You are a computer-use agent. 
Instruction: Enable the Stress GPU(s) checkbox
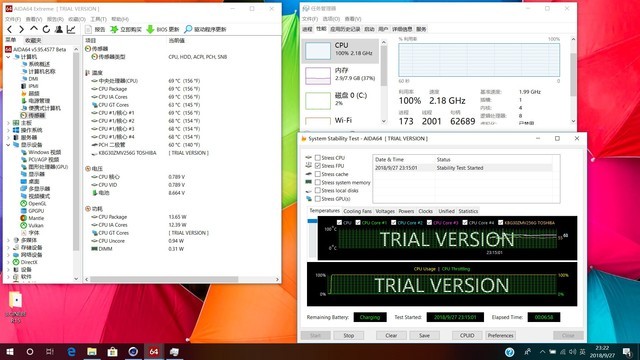318,199
